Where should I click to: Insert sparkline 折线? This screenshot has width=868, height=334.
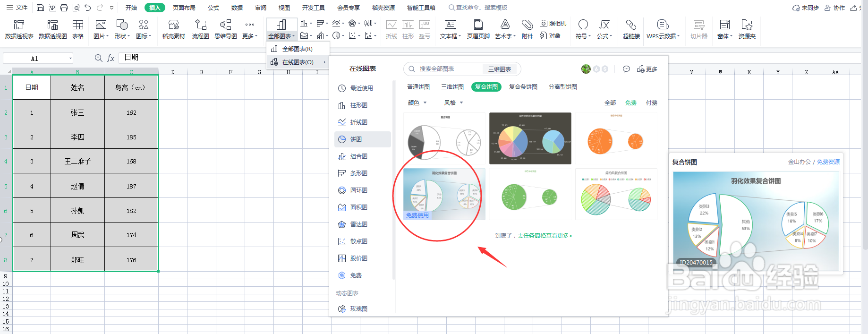[391, 29]
